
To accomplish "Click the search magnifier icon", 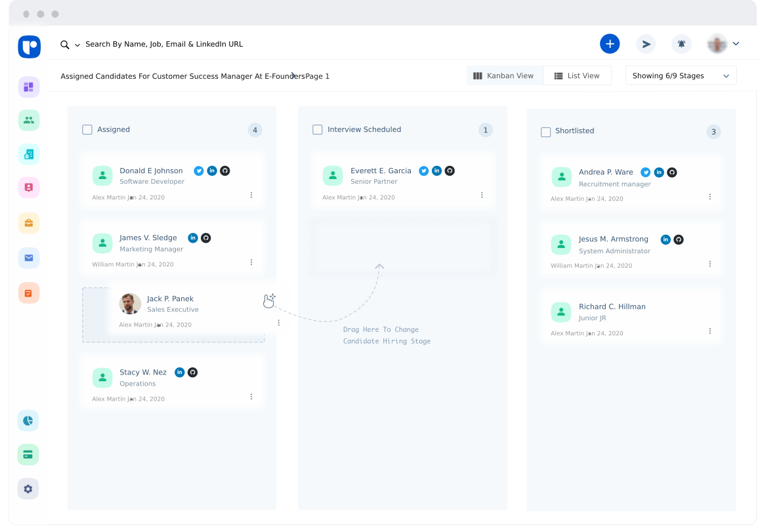I will point(64,45).
